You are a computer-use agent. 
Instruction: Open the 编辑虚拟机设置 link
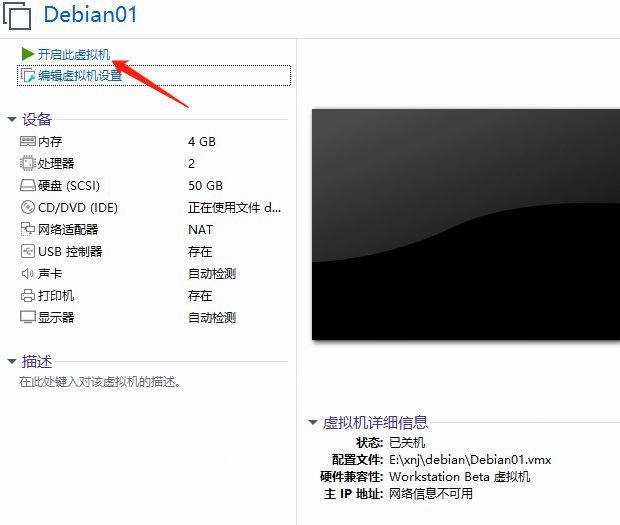pos(80,76)
